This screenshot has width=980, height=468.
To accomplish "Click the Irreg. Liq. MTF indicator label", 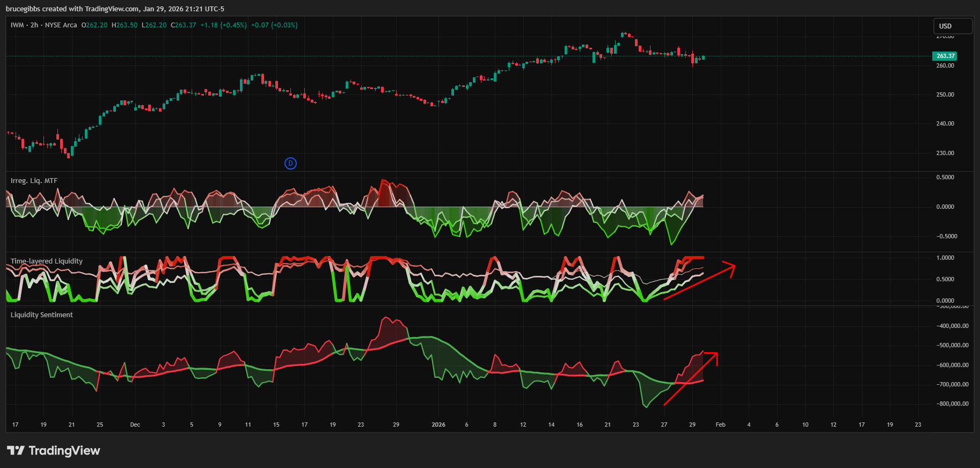I will coord(34,181).
